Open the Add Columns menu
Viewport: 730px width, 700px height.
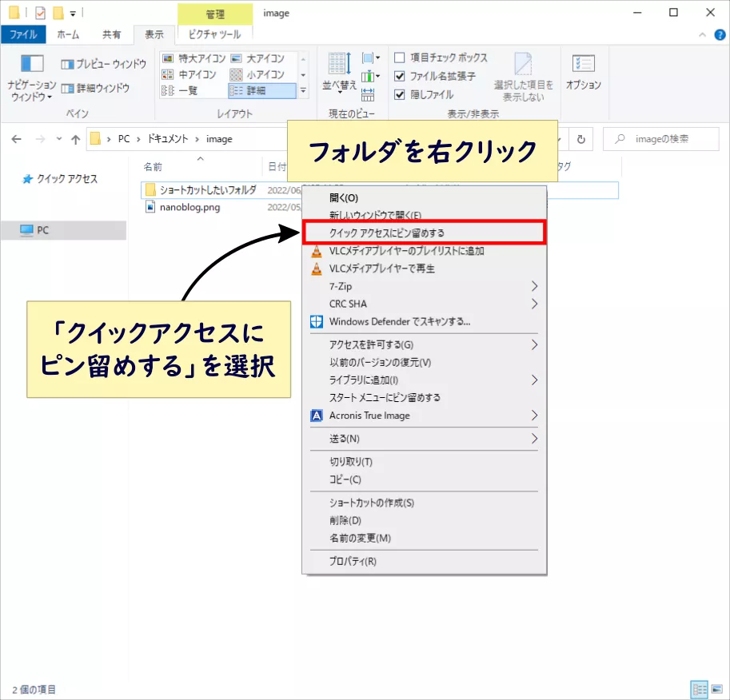click(370, 76)
